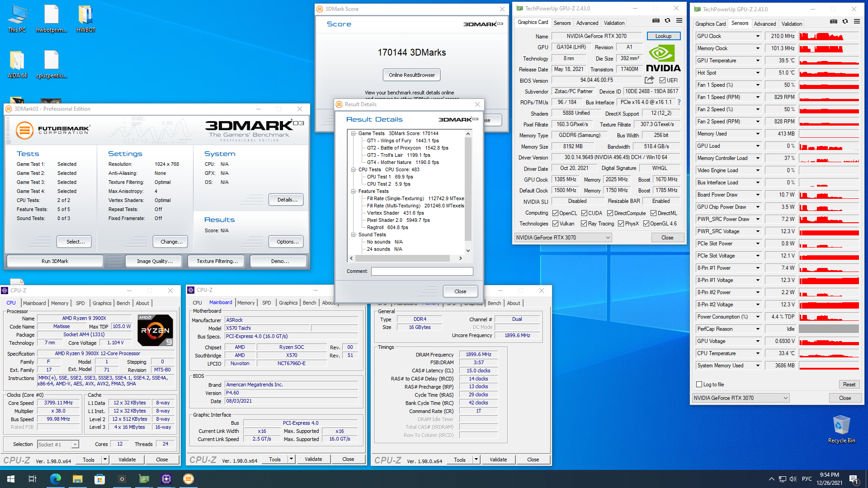868x488 pixels.
Task: Open the Windows Start menu
Action: [11, 479]
